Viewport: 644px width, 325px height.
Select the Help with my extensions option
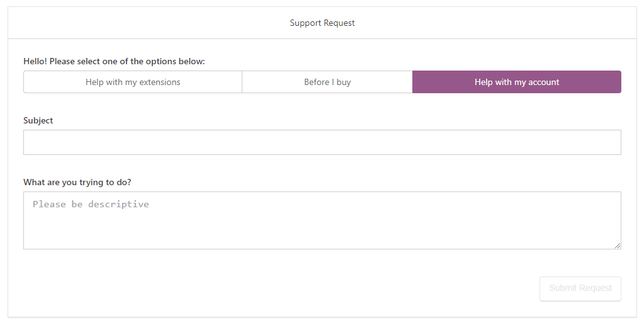tap(133, 82)
